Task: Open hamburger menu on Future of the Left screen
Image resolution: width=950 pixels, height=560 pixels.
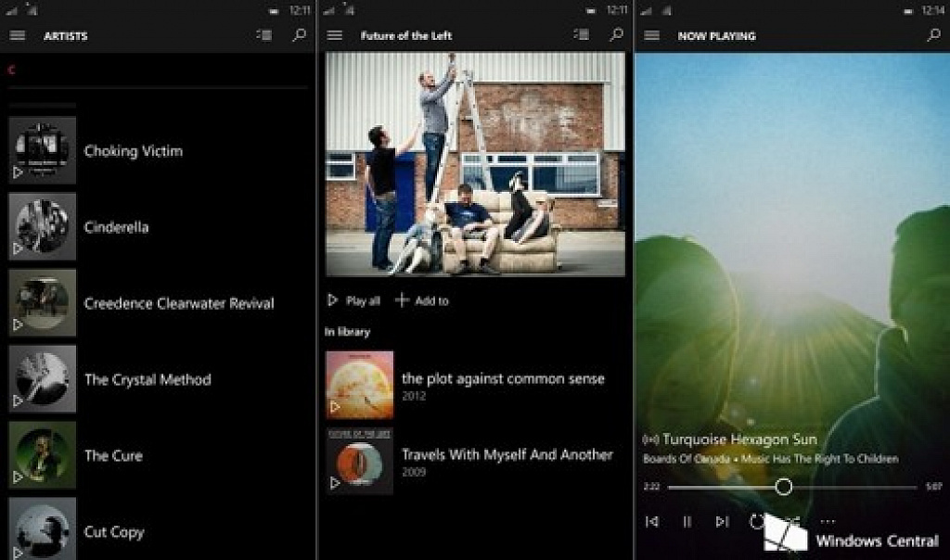Action: click(x=334, y=35)
